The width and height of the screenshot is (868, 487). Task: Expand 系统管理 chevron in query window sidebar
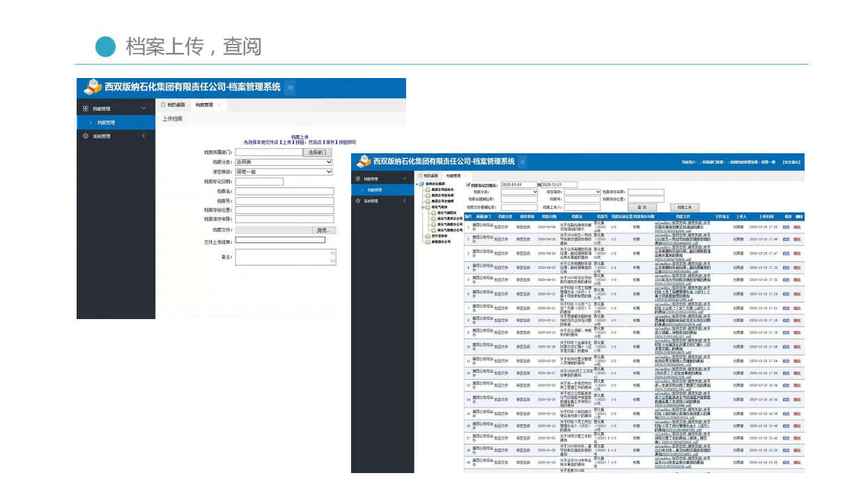(406, 201)
